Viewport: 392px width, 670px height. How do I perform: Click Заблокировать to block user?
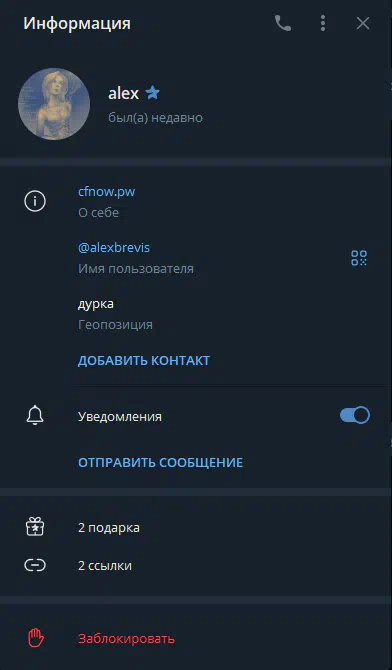[x=126, y=639]
